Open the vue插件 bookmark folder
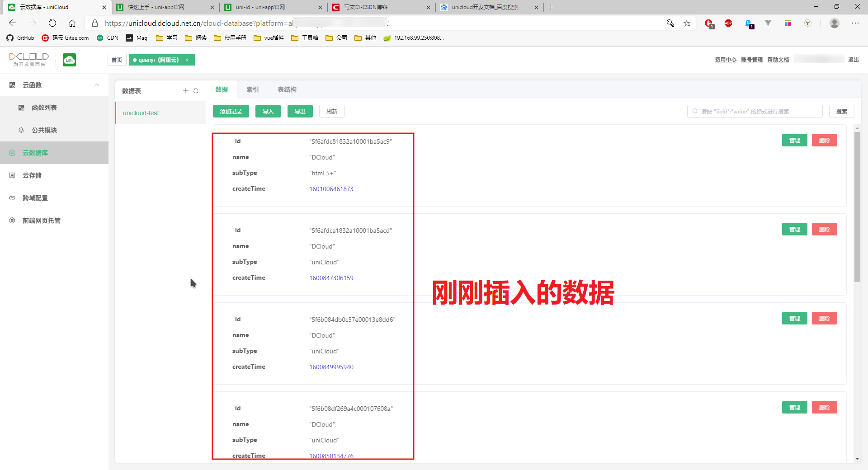 click(269, 38)
